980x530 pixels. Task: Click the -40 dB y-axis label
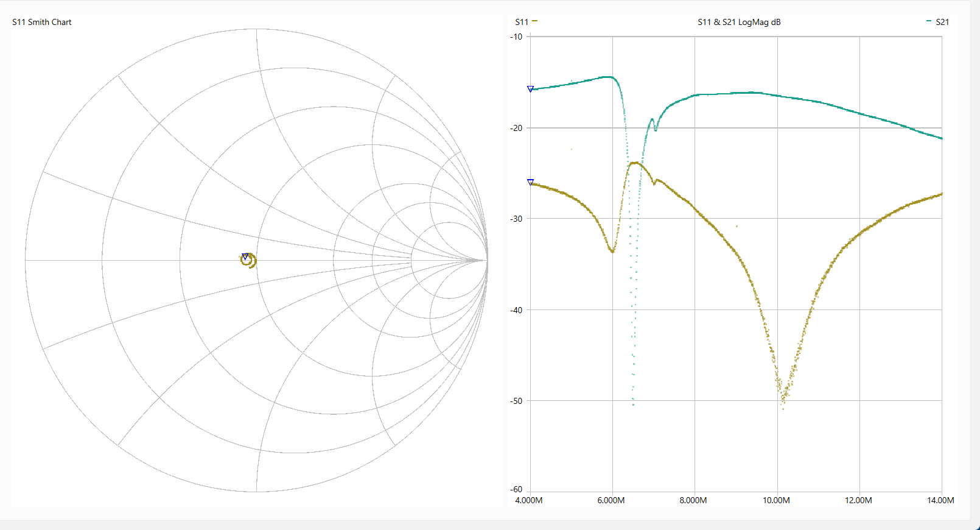click(x=516, y=310)
